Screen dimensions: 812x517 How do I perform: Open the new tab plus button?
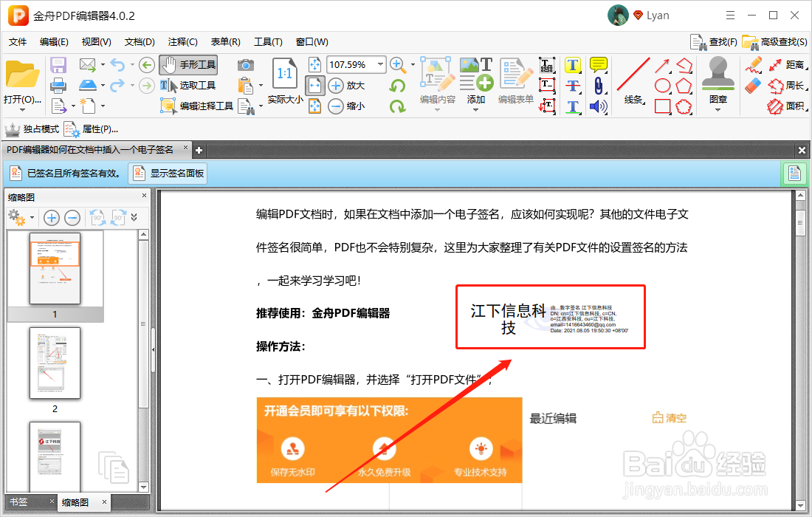(x=199, y=150)
